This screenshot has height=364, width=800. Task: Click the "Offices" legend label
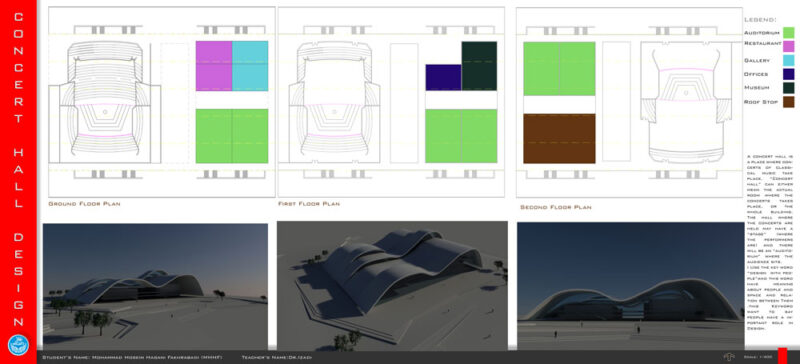click(756, 75)
